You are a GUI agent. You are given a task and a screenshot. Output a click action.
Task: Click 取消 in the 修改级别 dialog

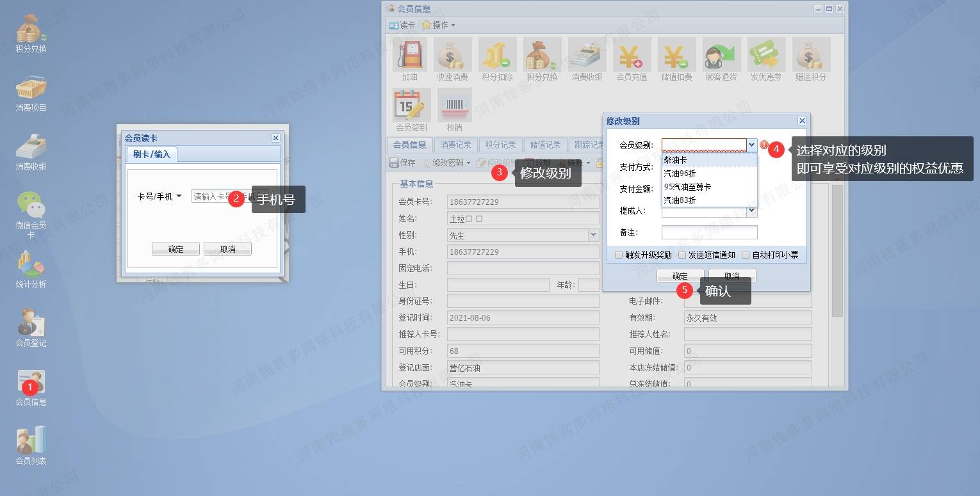[x=732, y=276]
